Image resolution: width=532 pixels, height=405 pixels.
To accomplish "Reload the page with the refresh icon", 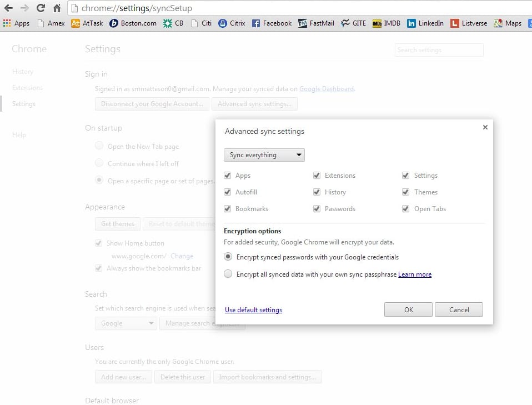I will 41,8.
